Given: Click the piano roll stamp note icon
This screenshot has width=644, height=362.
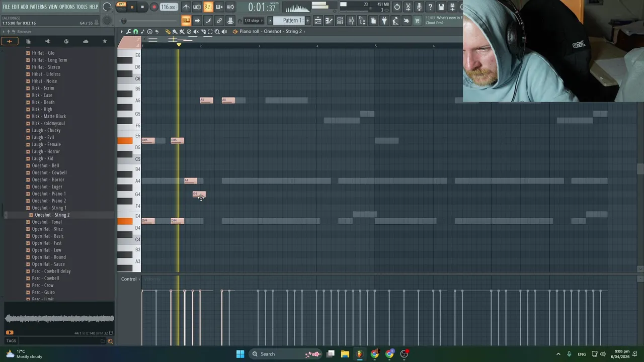Looking at the screenshot, I should (142, 31).
